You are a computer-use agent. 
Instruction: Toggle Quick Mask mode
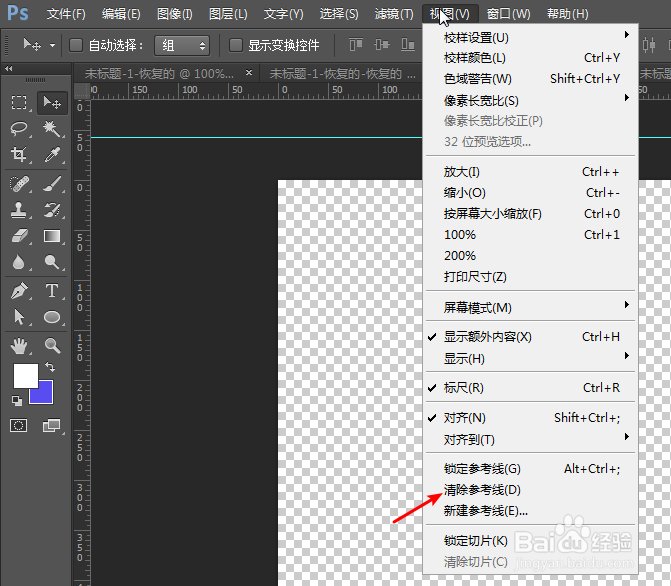click(x=18, y=425)
